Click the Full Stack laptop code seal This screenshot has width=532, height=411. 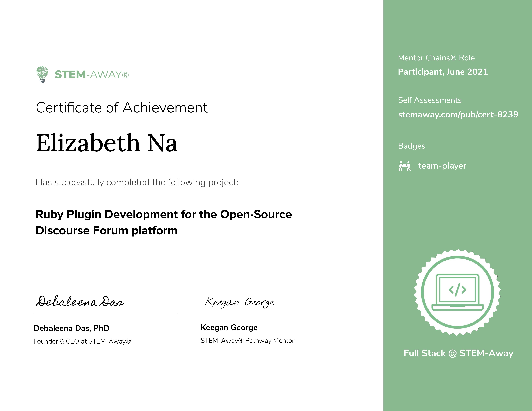pos(458,292)
